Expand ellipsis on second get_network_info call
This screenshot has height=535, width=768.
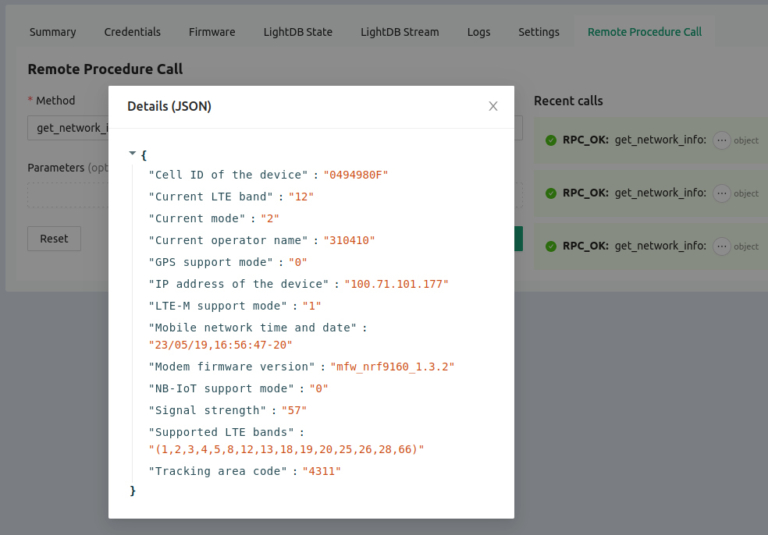tap(721, 193)
